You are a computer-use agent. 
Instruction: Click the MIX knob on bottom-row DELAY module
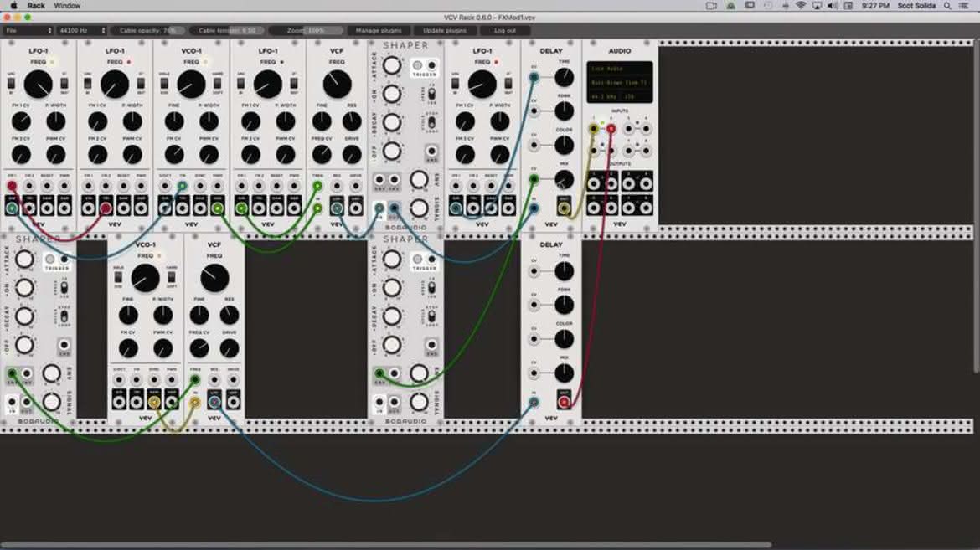click(x=564, y=373)
